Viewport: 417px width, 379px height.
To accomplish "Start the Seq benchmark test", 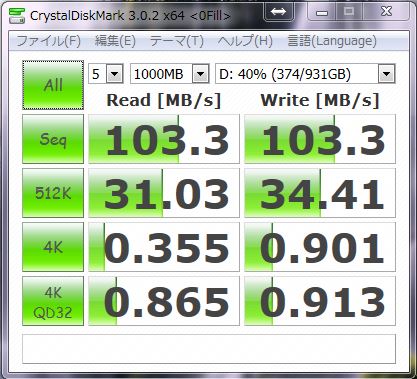I will click(53, 139).
